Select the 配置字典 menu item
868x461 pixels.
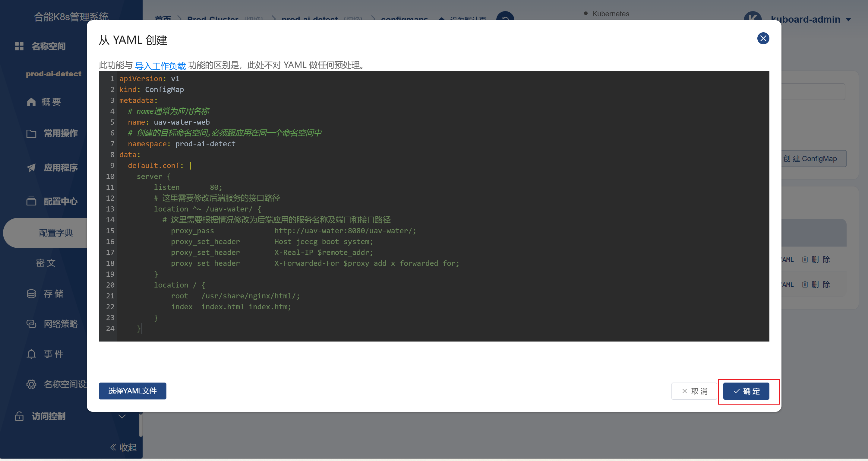[56, 233]
